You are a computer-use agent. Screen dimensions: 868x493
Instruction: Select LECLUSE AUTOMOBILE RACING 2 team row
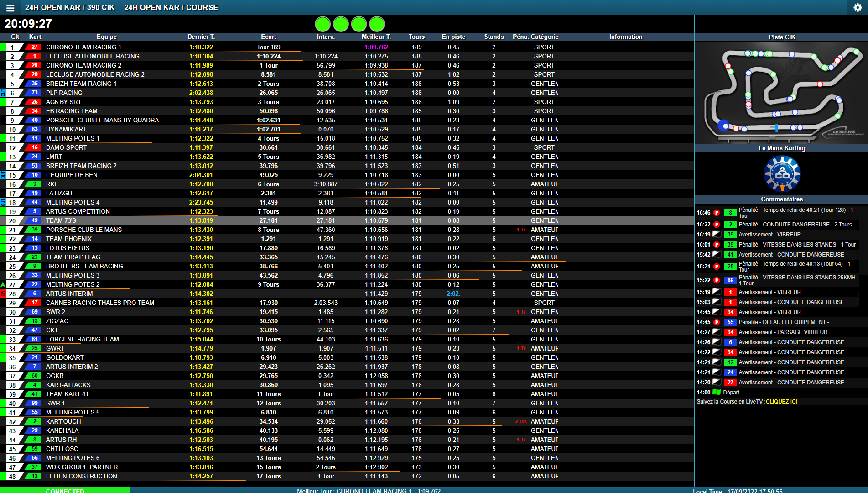(95, 74)
